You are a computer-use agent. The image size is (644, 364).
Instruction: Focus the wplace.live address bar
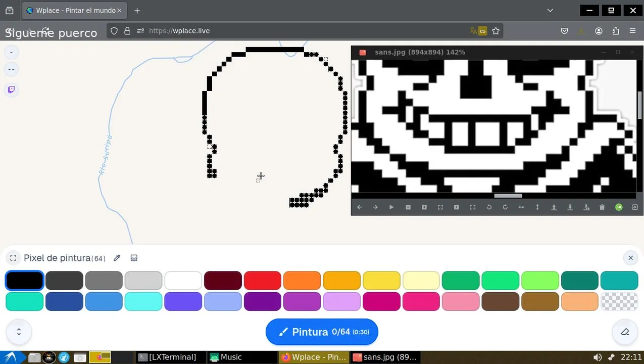tap(305, 31)
